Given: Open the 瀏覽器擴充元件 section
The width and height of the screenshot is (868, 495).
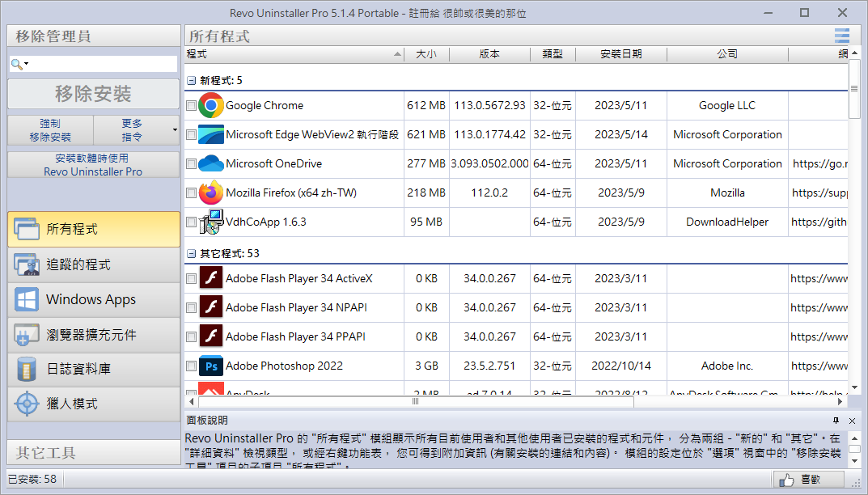Looking at the screenshot, I should (x=94, y=334).
